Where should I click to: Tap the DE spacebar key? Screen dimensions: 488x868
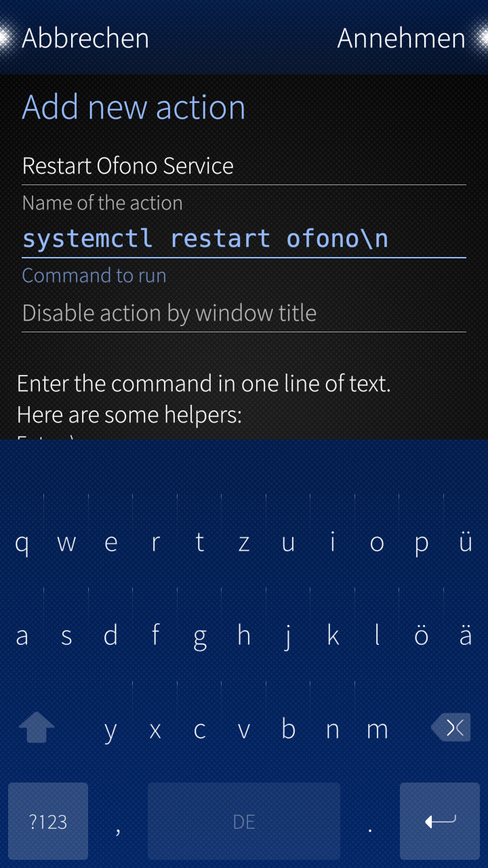(x=244, y=821)
